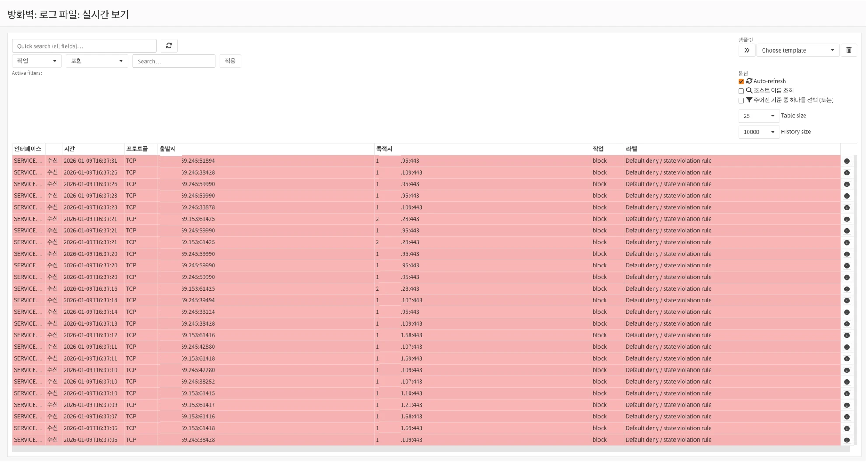Enable the 호스트 이름 조회 checkbox
Viewport: 868px width, 463px height.
[x=741, y=91]
